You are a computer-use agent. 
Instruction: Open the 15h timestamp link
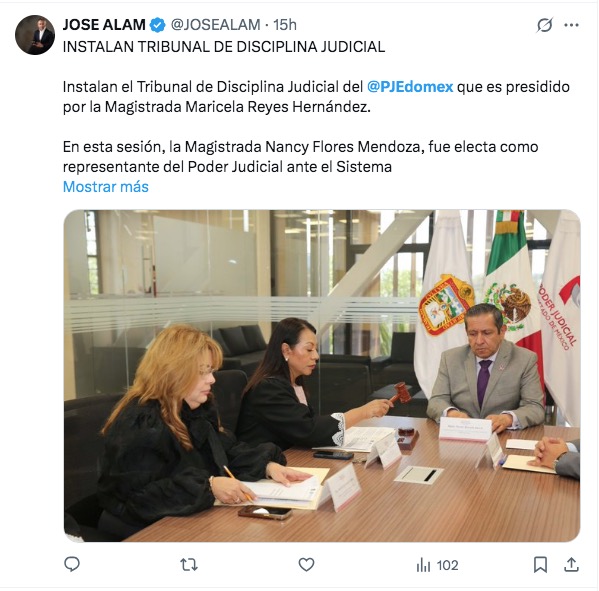285,25
